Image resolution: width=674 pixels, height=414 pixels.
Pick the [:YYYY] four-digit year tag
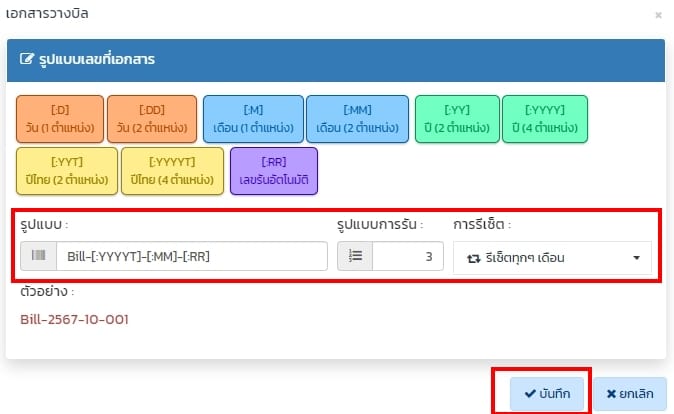click(544, 119)
